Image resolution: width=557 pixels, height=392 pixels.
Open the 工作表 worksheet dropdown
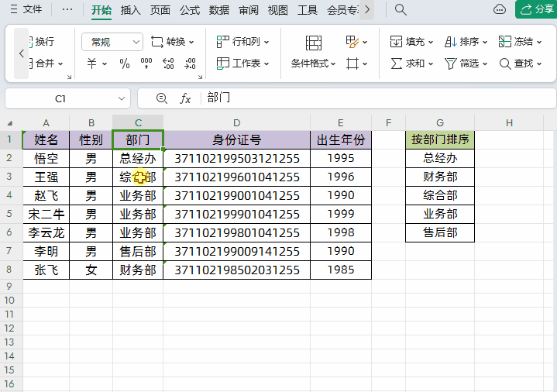[243, 64]
